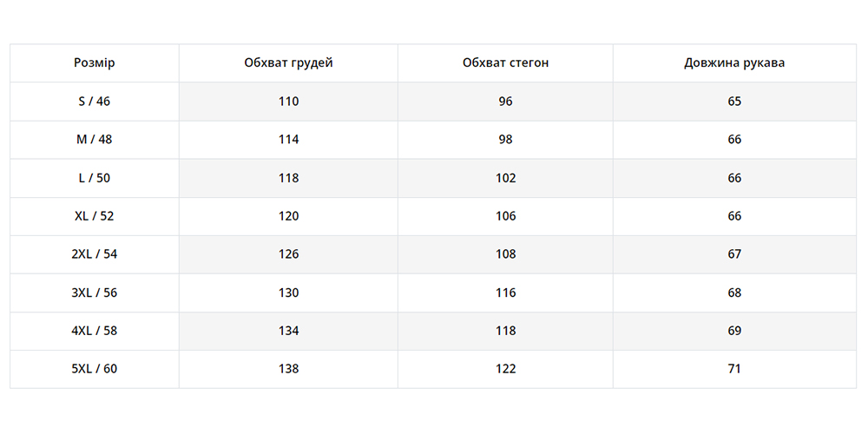Select the 2XL / 54 size cell
The height and width of the screenshot is (434, 868).
95,254
